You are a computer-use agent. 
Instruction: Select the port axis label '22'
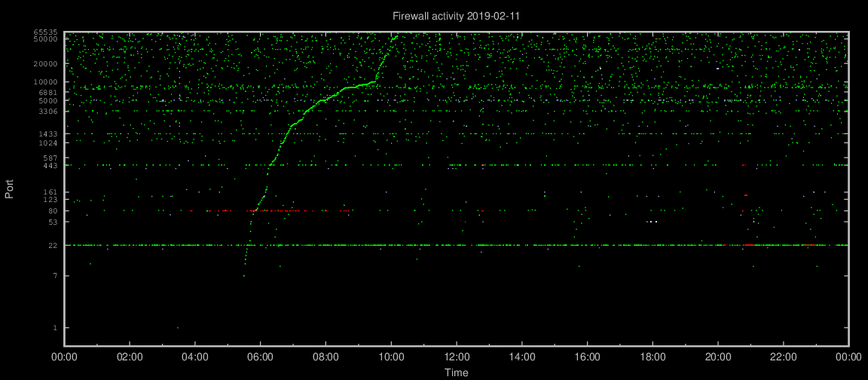tap(53, 245)
